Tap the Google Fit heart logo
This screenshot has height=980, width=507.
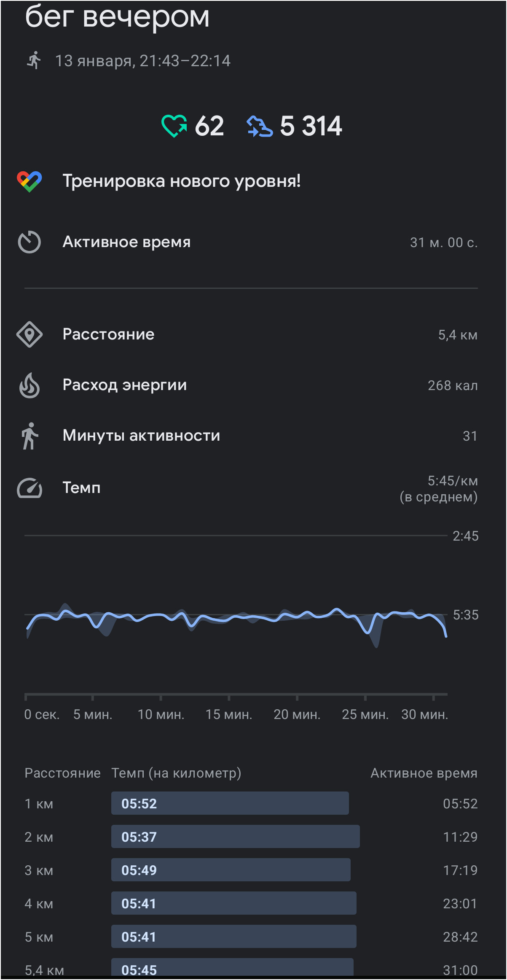click(x=29, y=181)
